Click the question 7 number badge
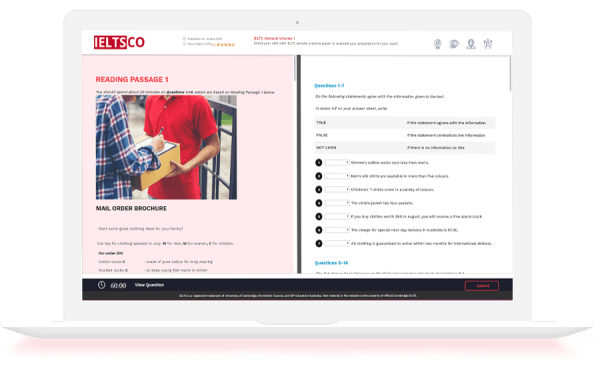Image resolution: width=600 pixels, height=373 pixels. 319,243
